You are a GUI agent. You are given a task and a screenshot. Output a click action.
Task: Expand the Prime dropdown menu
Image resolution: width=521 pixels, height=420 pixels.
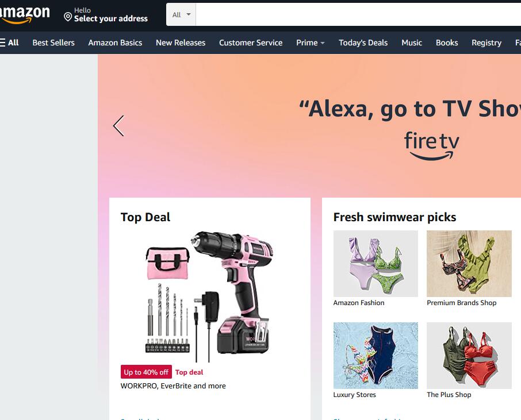tap(311, 43)
